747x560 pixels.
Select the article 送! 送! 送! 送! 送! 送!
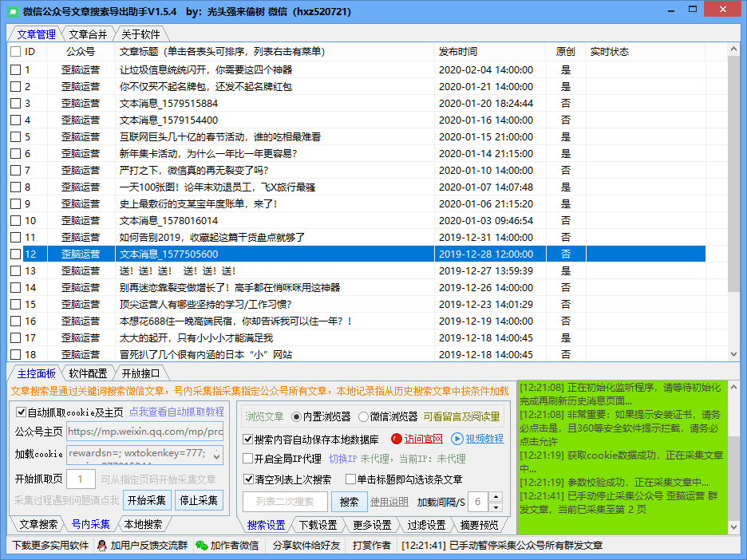[177, 271]
